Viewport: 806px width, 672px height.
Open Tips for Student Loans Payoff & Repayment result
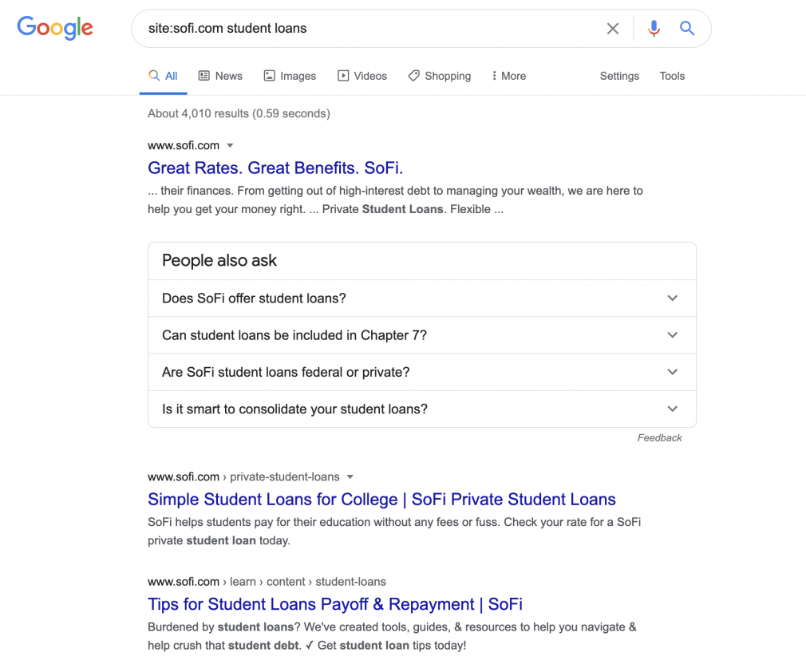click(334, 604)
